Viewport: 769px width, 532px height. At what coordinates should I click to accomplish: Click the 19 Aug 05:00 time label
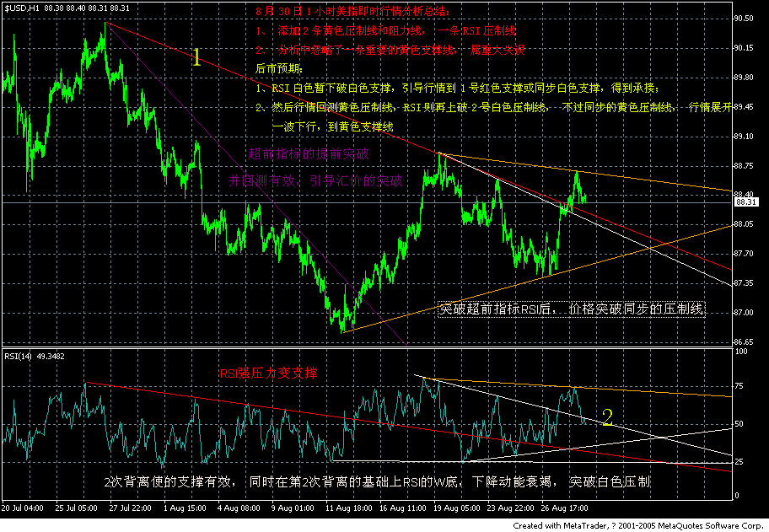tap(456, 508)
